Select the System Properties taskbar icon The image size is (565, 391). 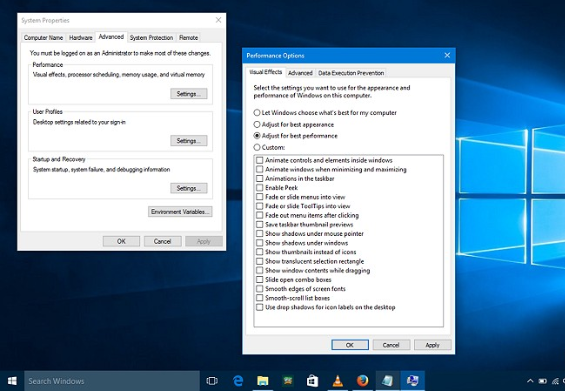[412, 381]
